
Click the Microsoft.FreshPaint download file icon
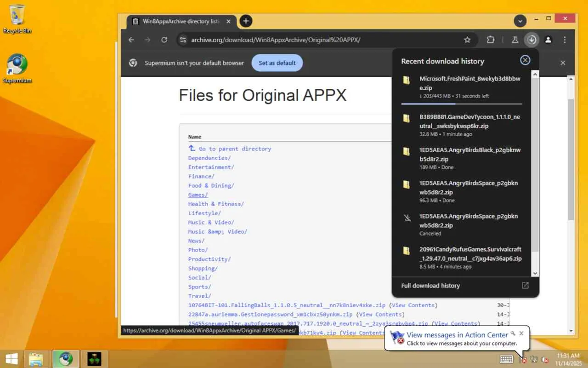tap(407, 80)
